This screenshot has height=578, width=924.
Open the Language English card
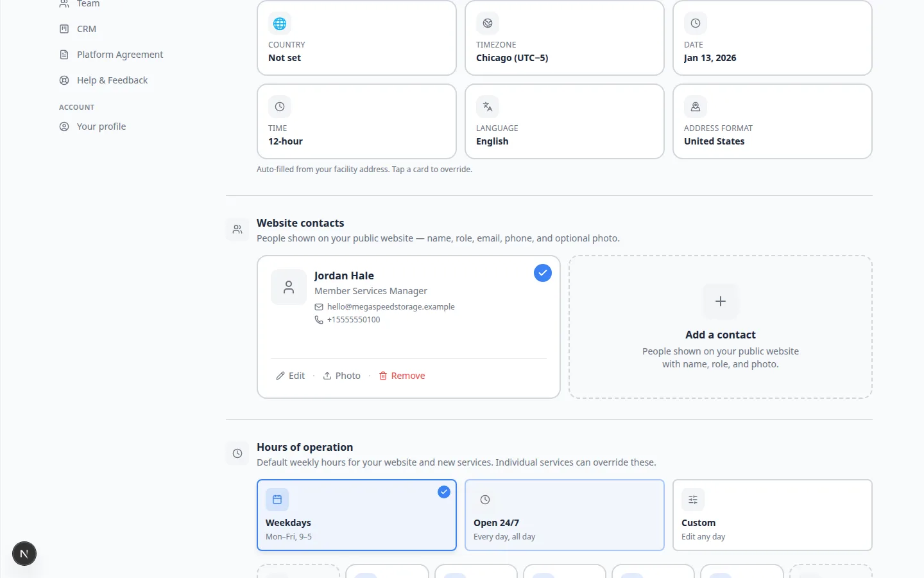[x=565, y=121]
